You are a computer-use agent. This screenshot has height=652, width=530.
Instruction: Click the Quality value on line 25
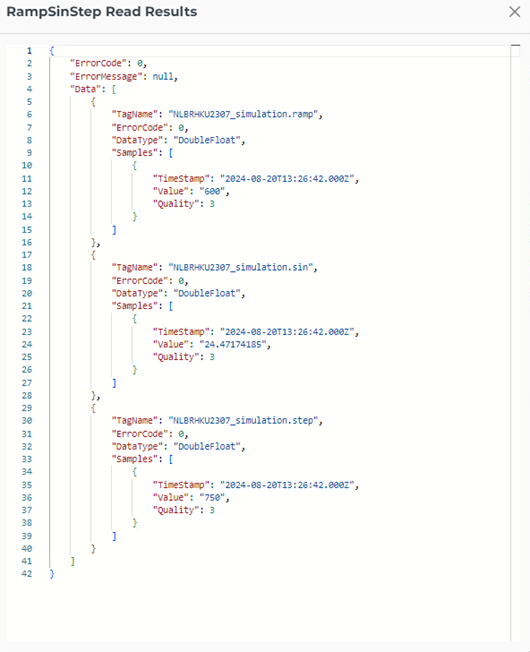point(212,357)
